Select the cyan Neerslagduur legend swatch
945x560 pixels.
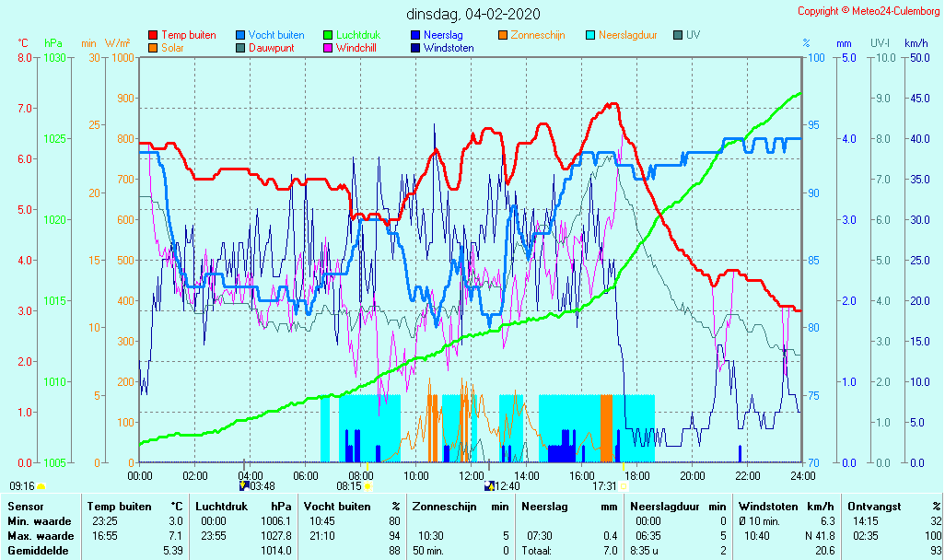(x=590, y=35)
